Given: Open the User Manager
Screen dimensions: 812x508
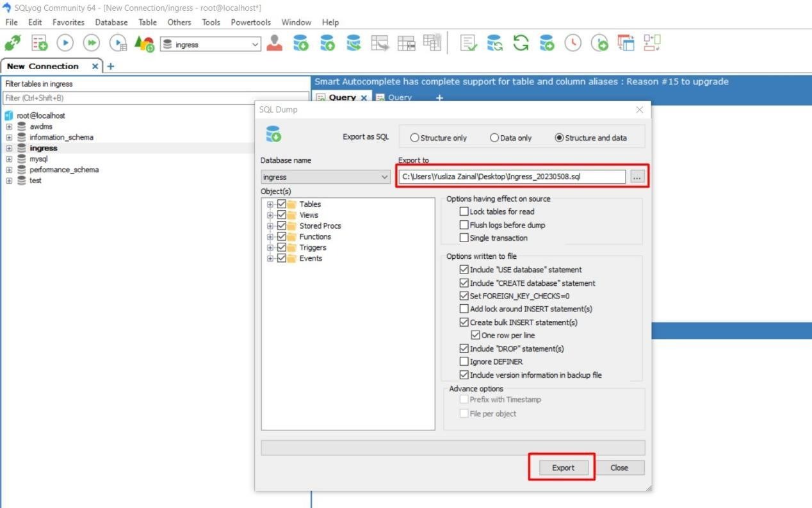Looking at the screenshot, I should (274, 43).
